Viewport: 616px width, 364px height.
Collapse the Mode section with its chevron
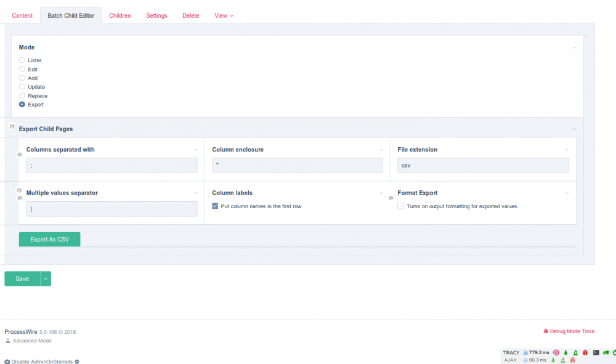[x=574, y=47]
